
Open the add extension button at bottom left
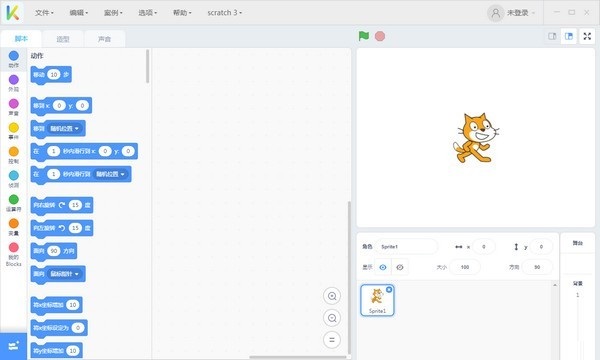pos(13,346)
